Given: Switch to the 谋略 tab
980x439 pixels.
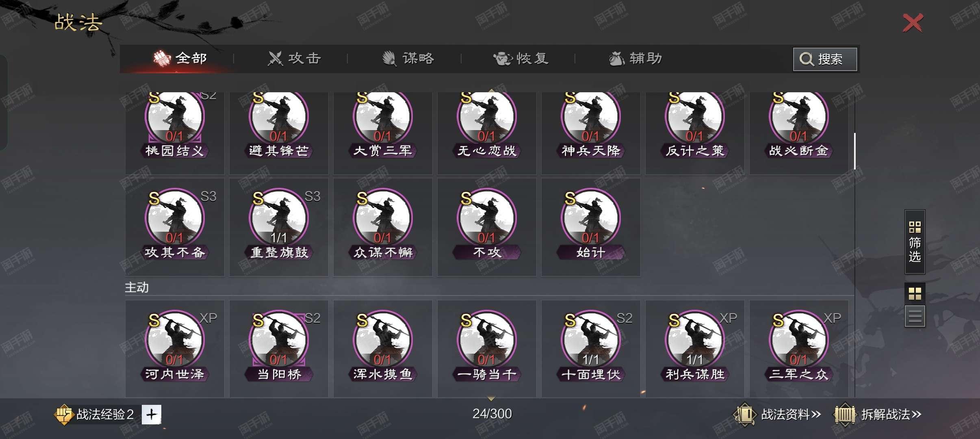Looking at the screenshot, I should coord(408,59).
